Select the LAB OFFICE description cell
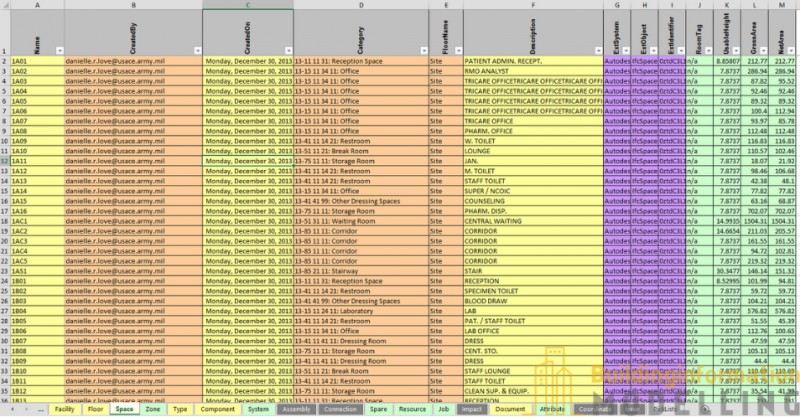This screenshot has height=417, width=800. click(x=533, y=331)
